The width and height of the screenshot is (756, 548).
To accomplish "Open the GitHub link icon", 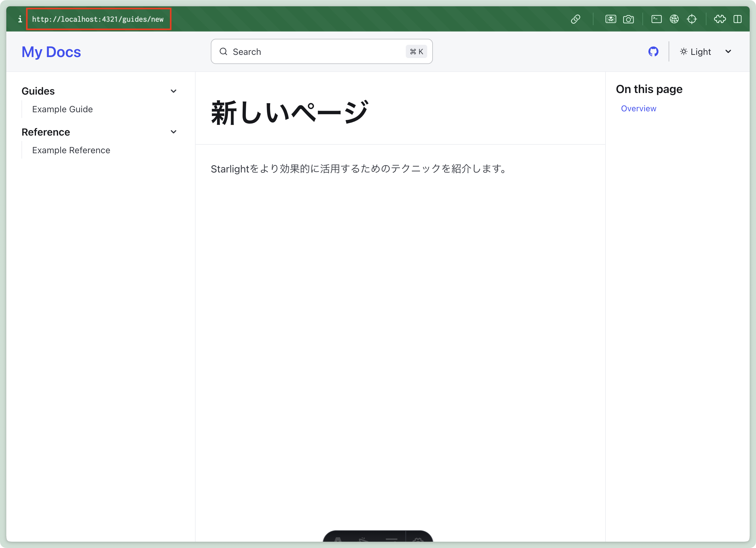I will click(x=653, y=52).
